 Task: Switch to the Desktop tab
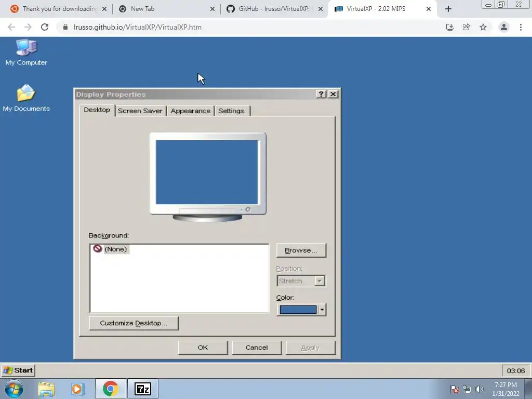point(97,110)
